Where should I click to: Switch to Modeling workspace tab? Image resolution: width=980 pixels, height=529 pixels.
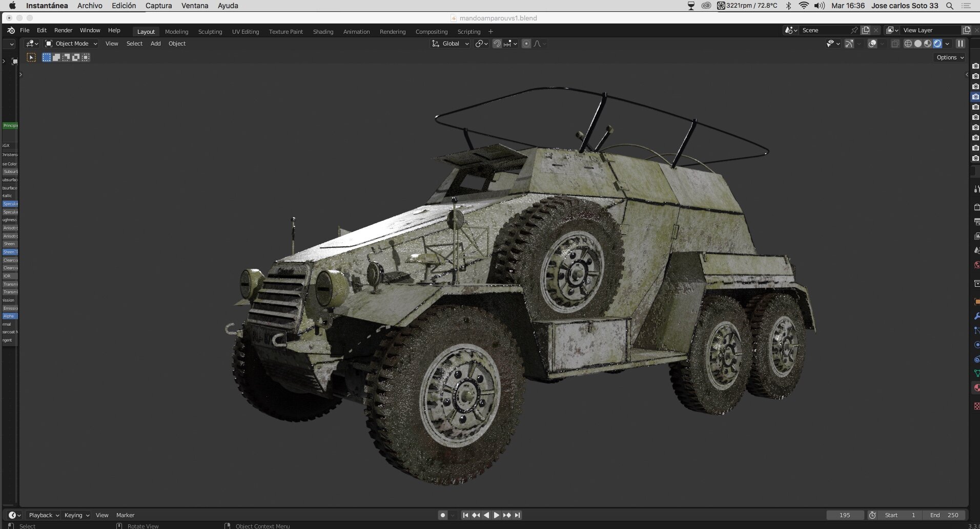176,32
